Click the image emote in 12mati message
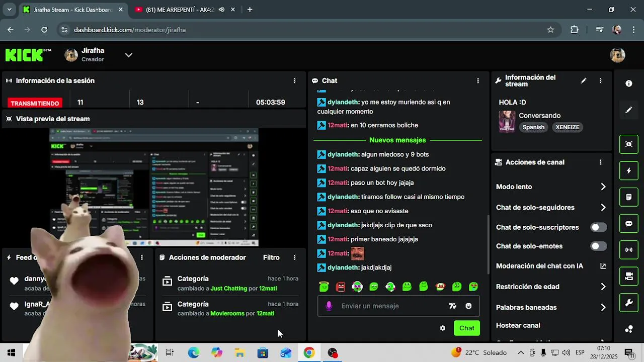This screenshot has width=644, height=362. [357, 253]
